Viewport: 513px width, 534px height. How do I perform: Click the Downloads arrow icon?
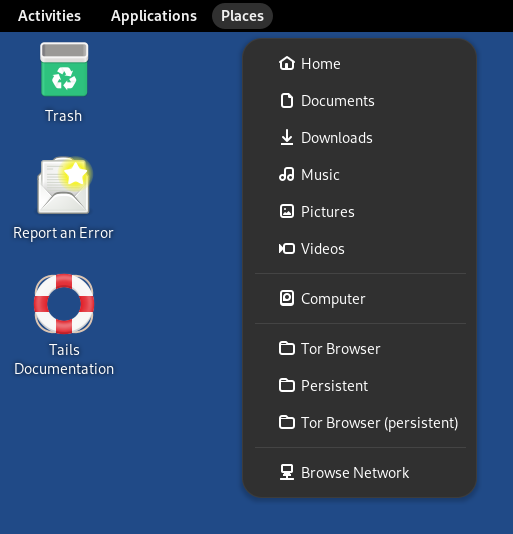coord(286,138)
